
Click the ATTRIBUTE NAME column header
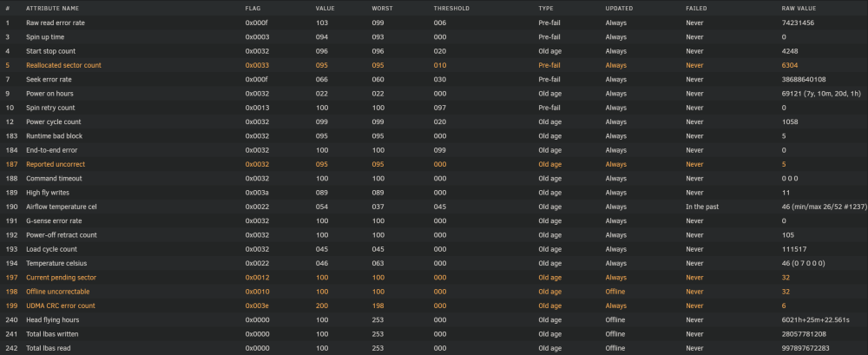click(x=52, y=9)
